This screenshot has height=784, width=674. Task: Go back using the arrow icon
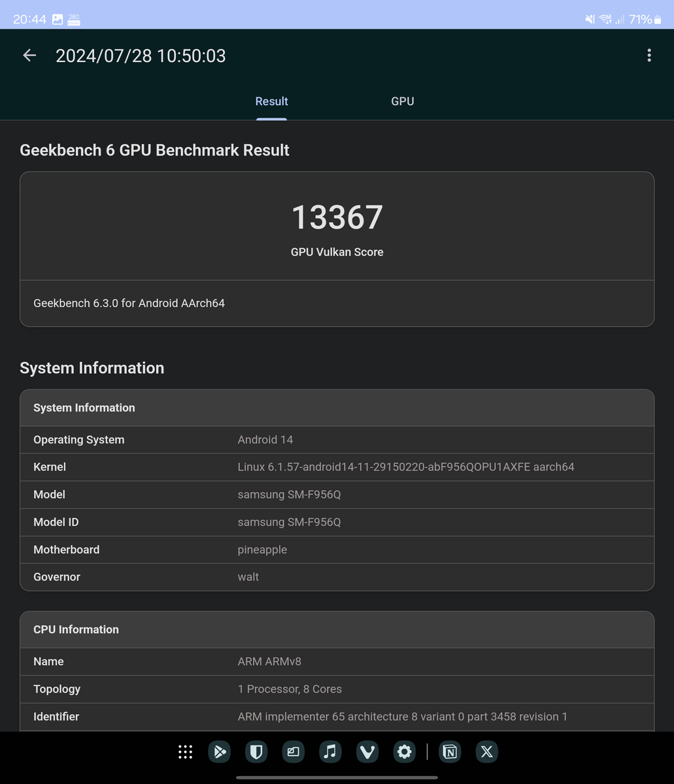click(29, 56)
